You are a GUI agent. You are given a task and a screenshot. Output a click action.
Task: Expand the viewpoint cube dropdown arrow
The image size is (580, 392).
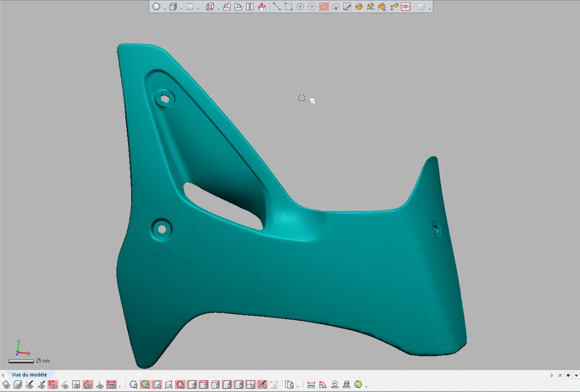218,8
